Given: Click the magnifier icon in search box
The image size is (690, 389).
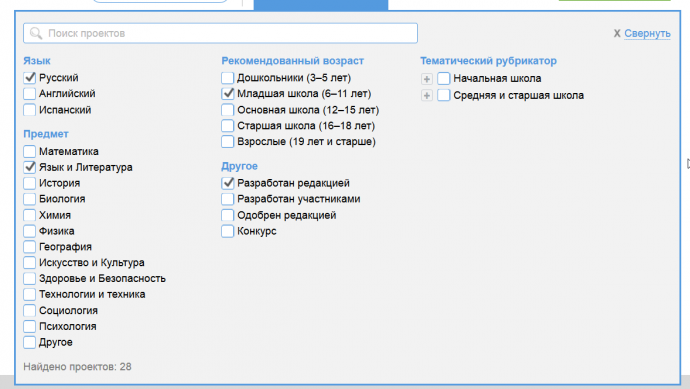Looking at the screenshot, I should point(36,33).
